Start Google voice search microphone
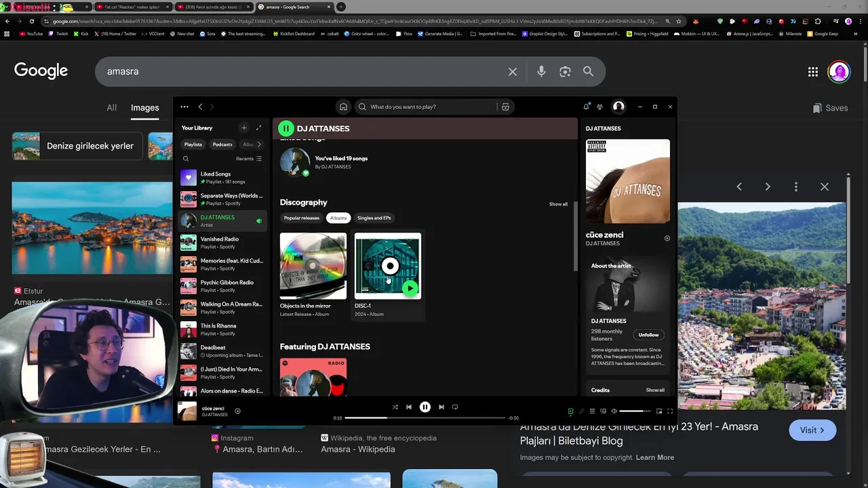The width and height of the screenshot is (868, 488). click(x=541, y=71)
